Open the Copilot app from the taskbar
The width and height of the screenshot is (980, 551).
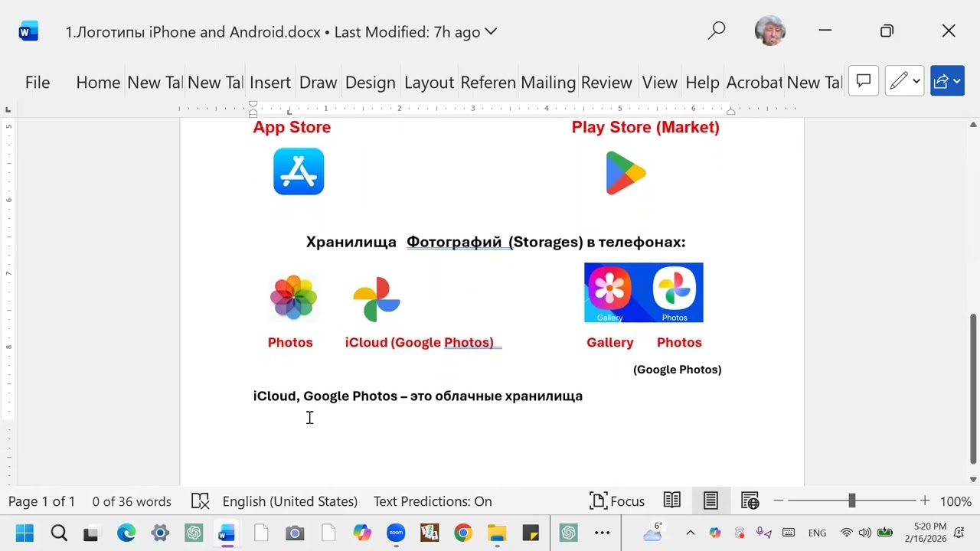[362, 533]
